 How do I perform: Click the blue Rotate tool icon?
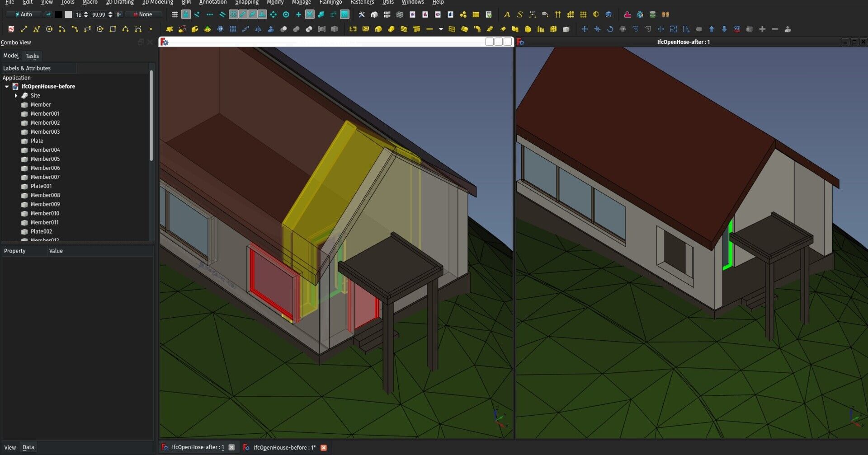[610, 29]
